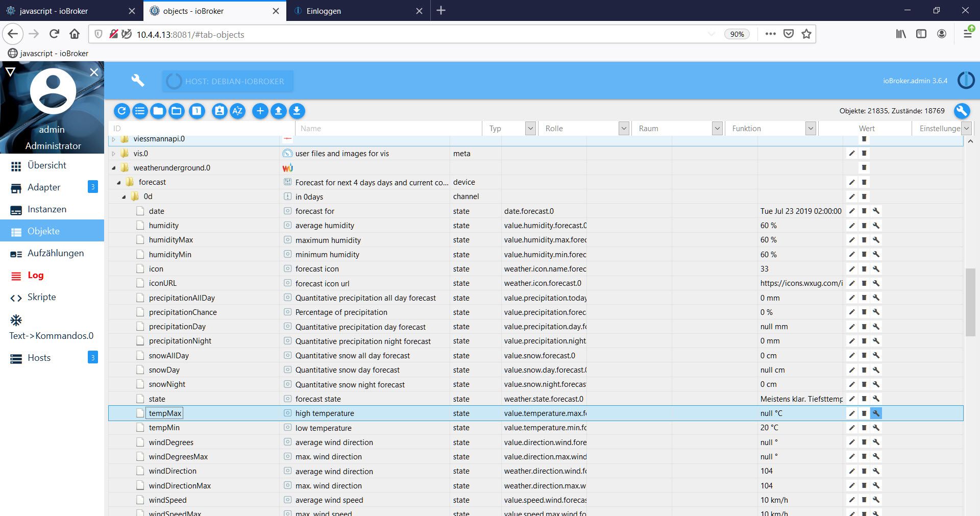Select the windDirectionMax tree row
This screenshot has width=980, height=516.
pos(535,486)
